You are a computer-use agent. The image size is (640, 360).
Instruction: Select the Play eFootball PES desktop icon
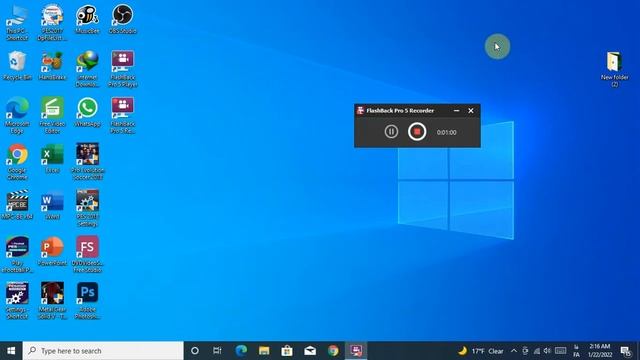pyautogui.click(x=17, y=255)
